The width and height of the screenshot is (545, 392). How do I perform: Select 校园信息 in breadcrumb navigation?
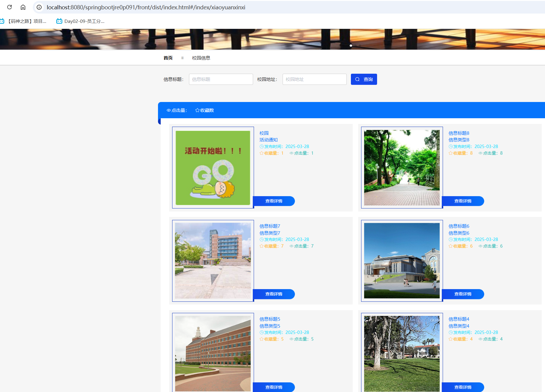point(201,58)
